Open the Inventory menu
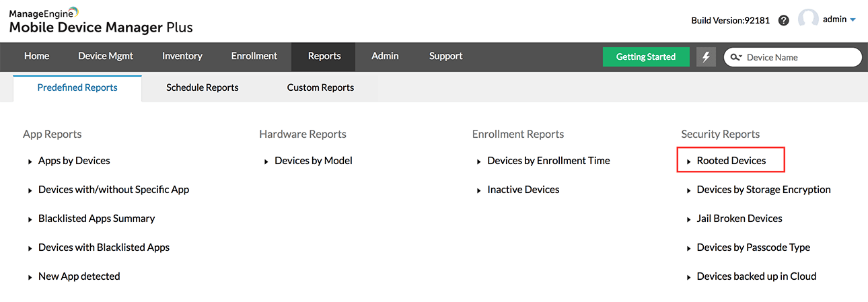Viewport: 868px width, 302px height. point(182,56)
